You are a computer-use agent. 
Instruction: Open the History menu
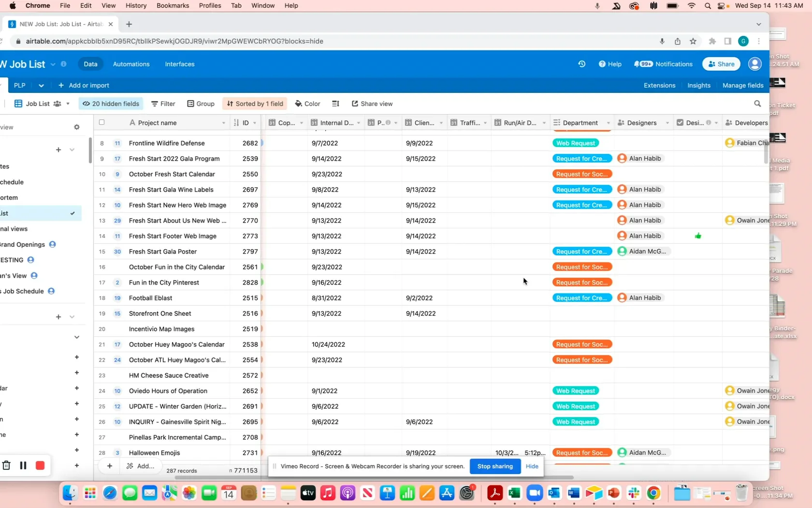point(136,5)
